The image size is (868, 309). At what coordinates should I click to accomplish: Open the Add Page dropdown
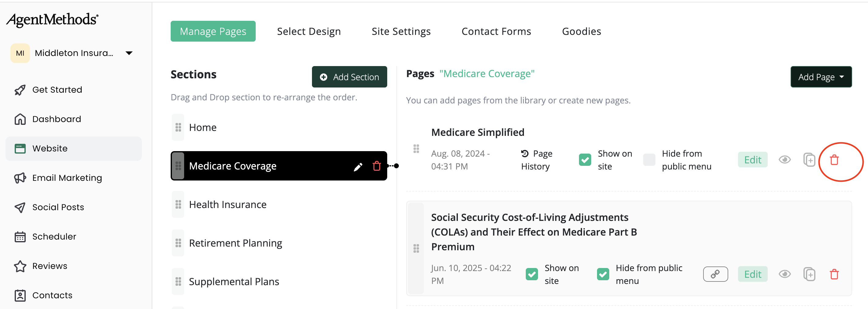pyautogui.click(x=821, y=77)
